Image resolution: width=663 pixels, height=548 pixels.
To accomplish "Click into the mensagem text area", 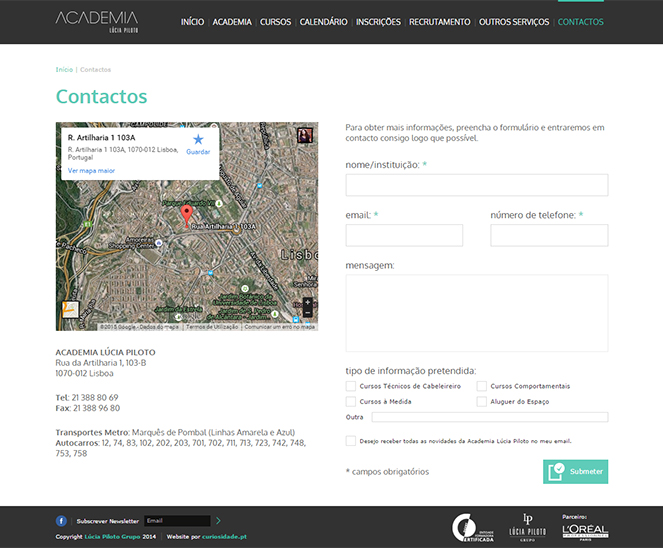I will [477, 313].
